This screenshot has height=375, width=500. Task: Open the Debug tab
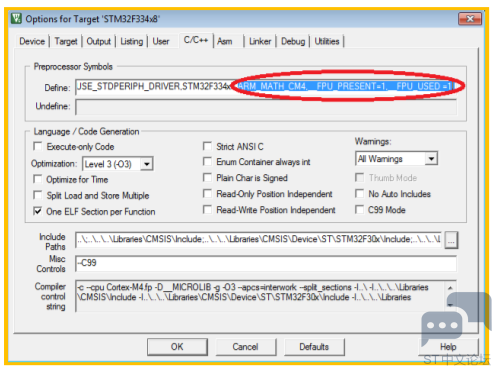(293, 41)
